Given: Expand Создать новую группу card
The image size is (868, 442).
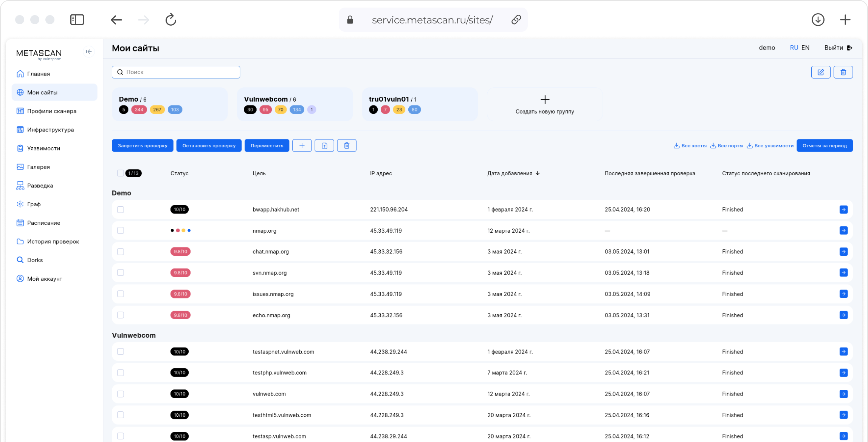Looking at the screenshot, I should tap(544, 104).
